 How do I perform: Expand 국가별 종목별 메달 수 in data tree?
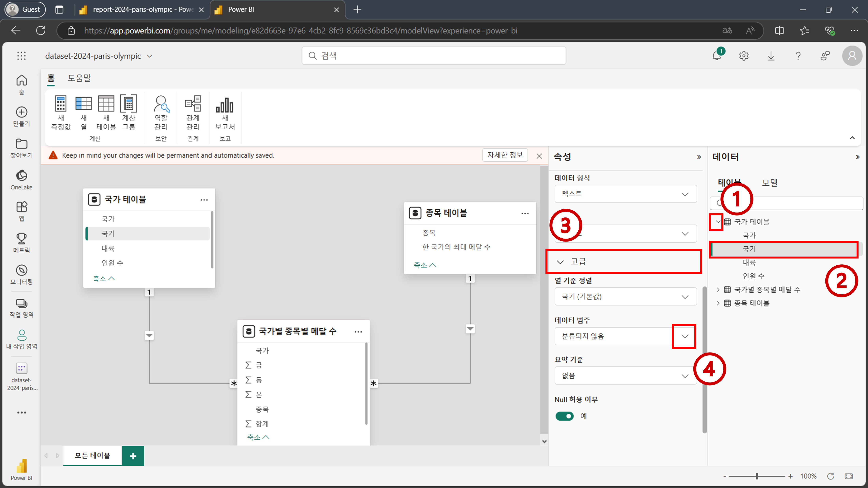tap(718, 290)
